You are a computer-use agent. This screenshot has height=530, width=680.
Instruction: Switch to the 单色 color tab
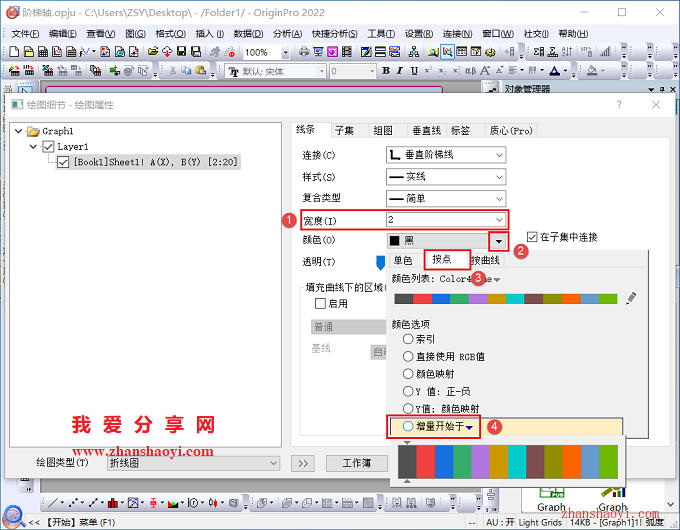403,260
